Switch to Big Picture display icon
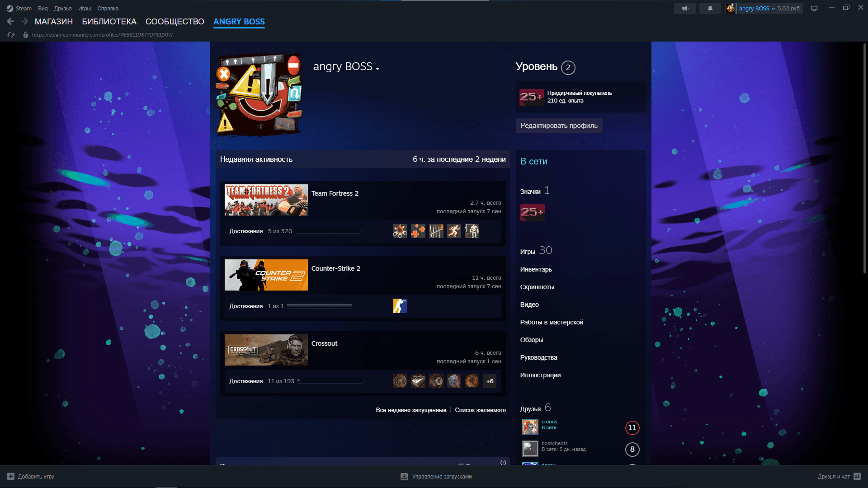868x488 pixels. pos(814,9)
